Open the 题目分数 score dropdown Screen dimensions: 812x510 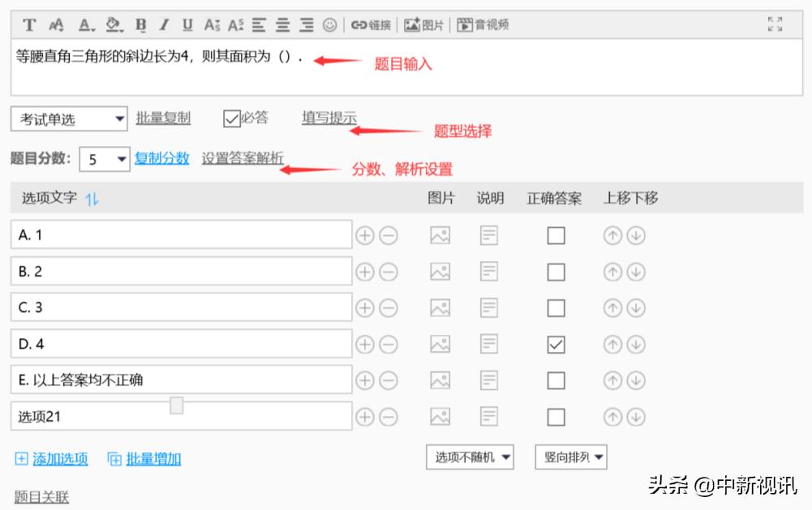(x=105, y=160)
